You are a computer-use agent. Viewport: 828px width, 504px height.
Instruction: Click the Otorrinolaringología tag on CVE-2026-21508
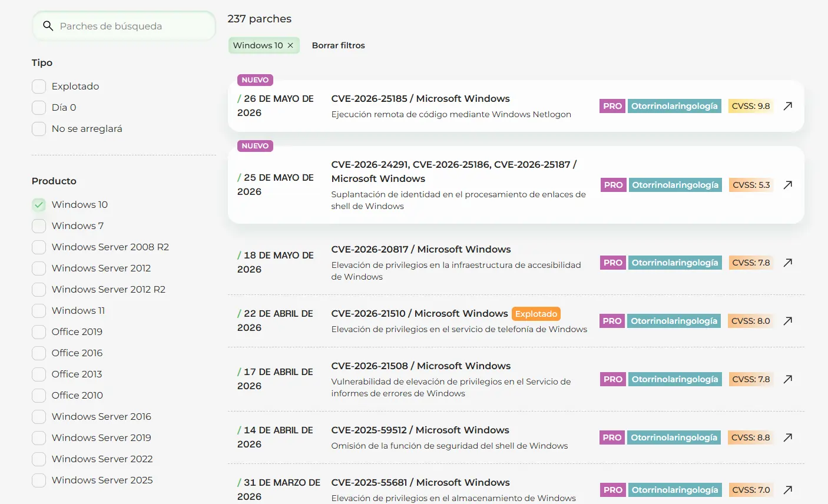(675, 379)
